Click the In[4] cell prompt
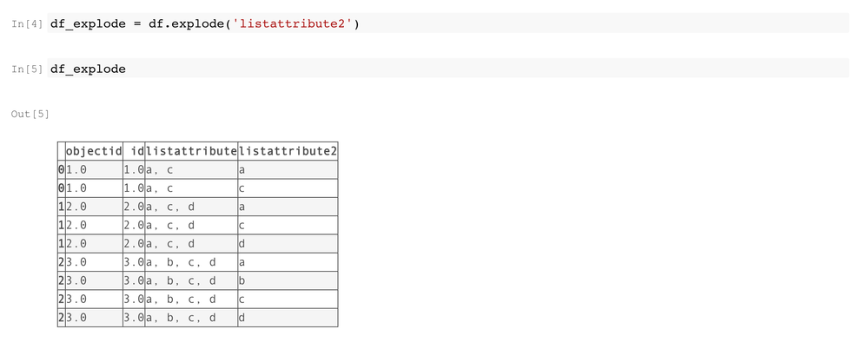This screenshot has height=349, width=868. [29, 24]
